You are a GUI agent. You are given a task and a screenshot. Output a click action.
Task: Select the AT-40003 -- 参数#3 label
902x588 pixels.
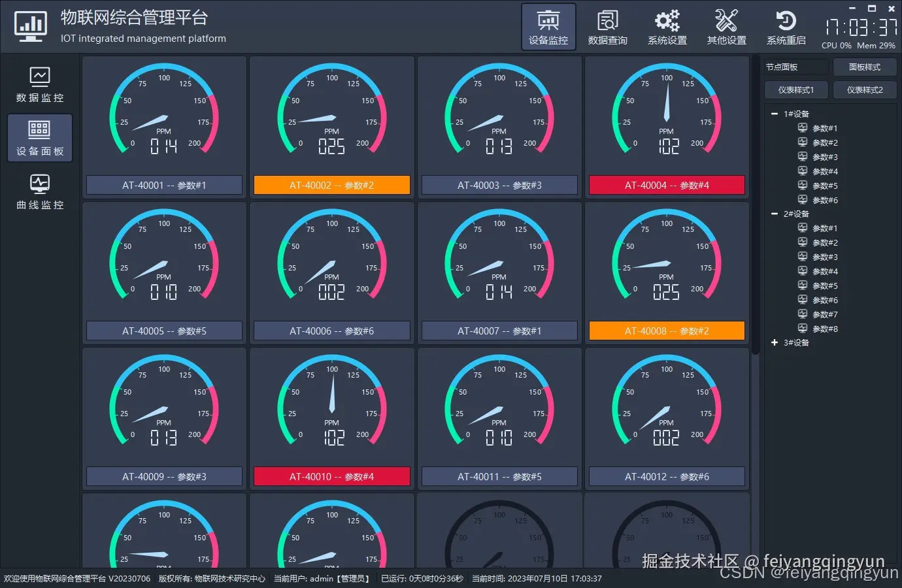click(499, 186)
